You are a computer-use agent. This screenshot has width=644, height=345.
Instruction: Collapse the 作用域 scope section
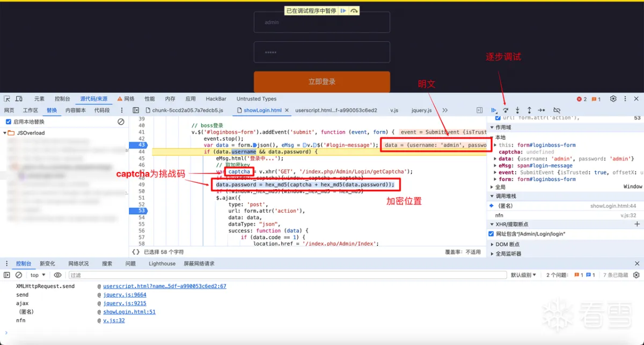click(x=491, y=128)
